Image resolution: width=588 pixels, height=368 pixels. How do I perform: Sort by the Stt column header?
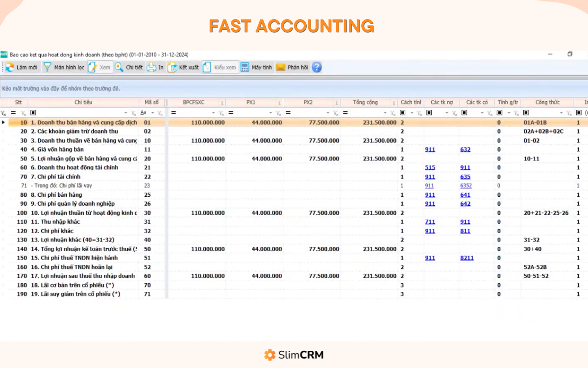point(19,103)
